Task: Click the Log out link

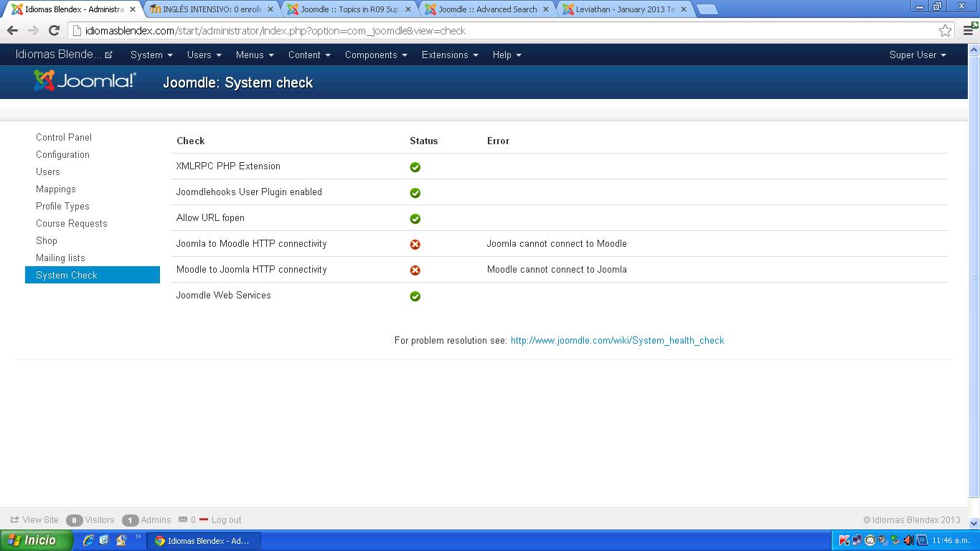Action: (226, 520)
